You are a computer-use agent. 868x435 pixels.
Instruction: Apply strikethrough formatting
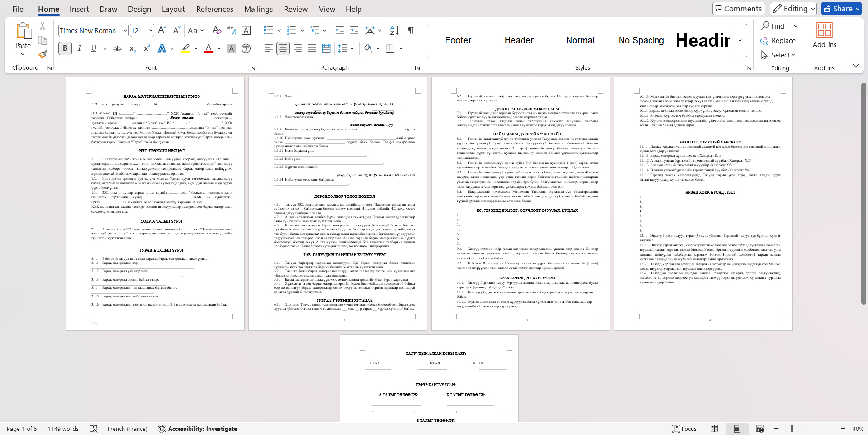[x=117, y=48]
